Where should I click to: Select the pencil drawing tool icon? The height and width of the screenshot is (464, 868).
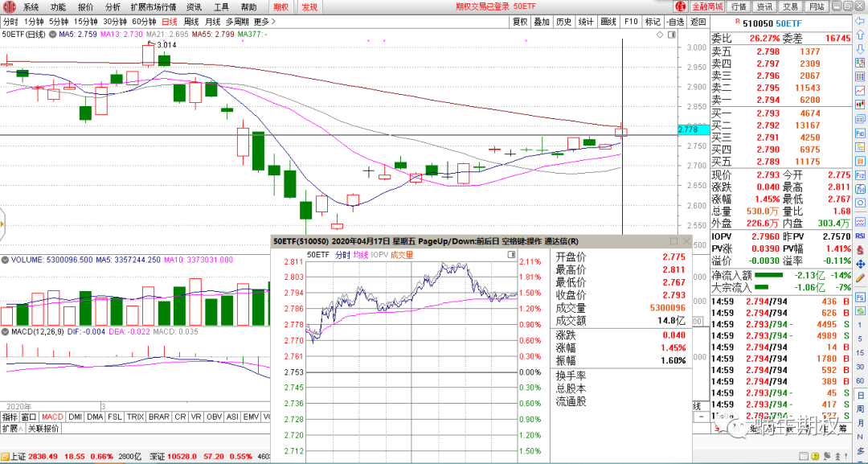pos(860,278)
